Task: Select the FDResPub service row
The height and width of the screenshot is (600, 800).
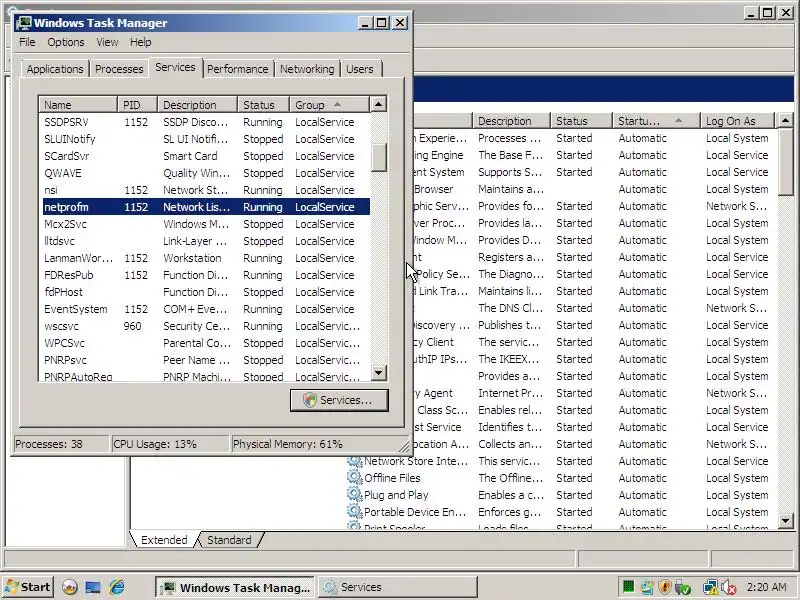Action: [x=205, y=275]
